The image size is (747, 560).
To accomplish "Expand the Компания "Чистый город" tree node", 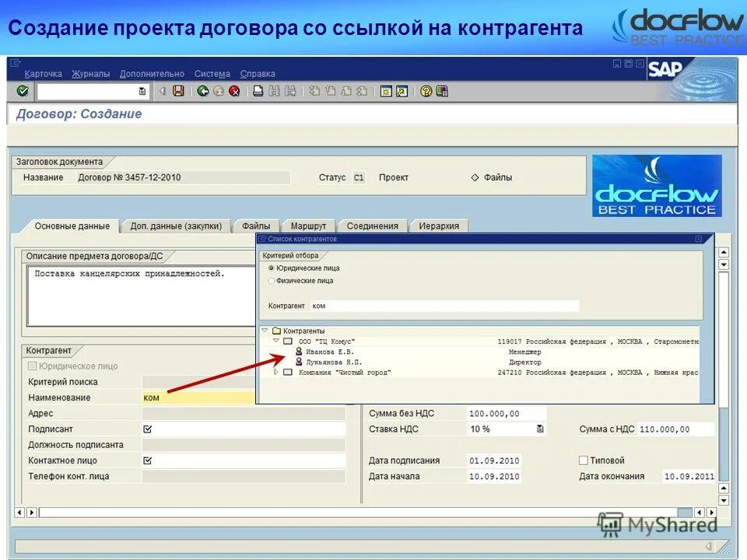I will 276,372.
